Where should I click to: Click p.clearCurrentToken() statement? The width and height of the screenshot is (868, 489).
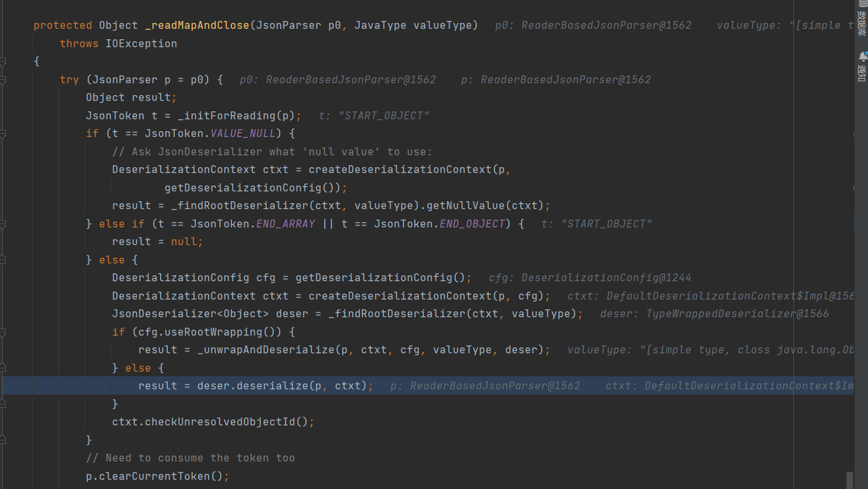pos(158,477)
